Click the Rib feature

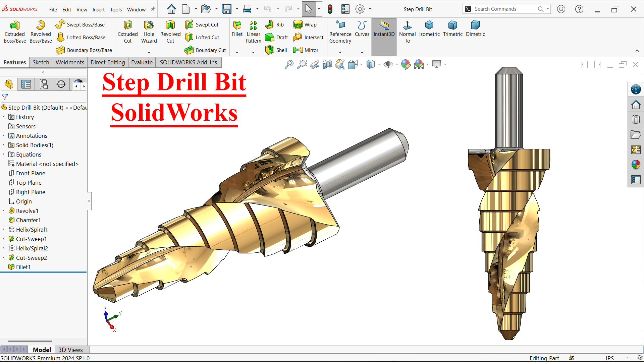coord(274,24)
